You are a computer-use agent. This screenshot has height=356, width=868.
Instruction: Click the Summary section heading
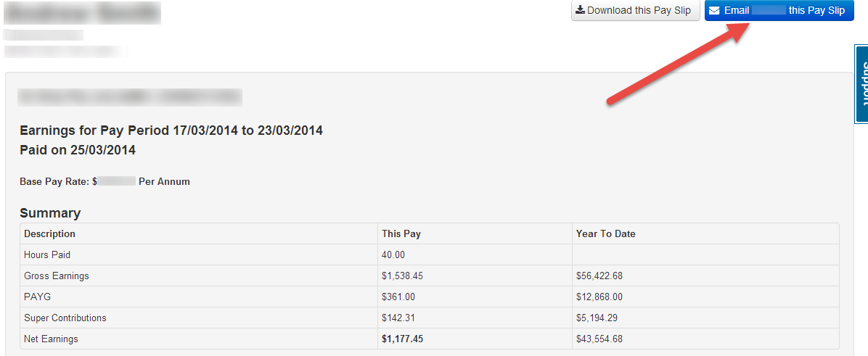pyautogui.click(x=50, y=213)
